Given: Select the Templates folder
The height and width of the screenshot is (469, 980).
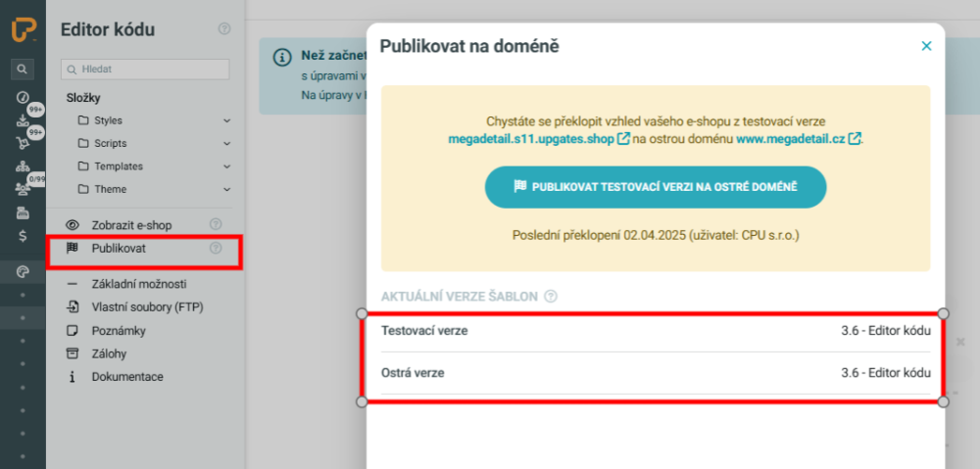Looking at the screenshot, I should pyautogui.click(x=119, y=166).
